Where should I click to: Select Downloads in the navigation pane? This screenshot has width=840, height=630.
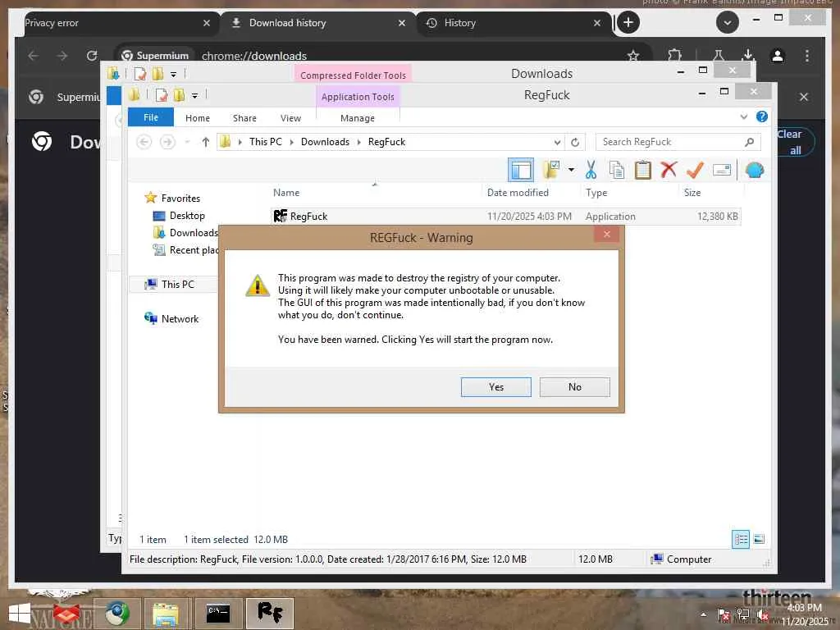185,232
